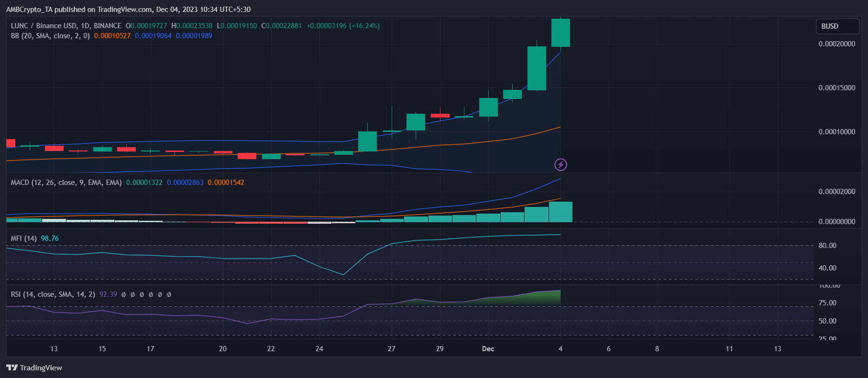Click the Dec label on the time axis
The width and height of the screenshot is (868, 378).
pos(488,349)
